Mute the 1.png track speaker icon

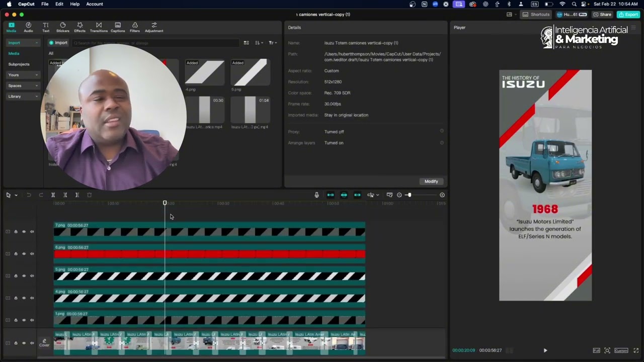coord(32,320)
